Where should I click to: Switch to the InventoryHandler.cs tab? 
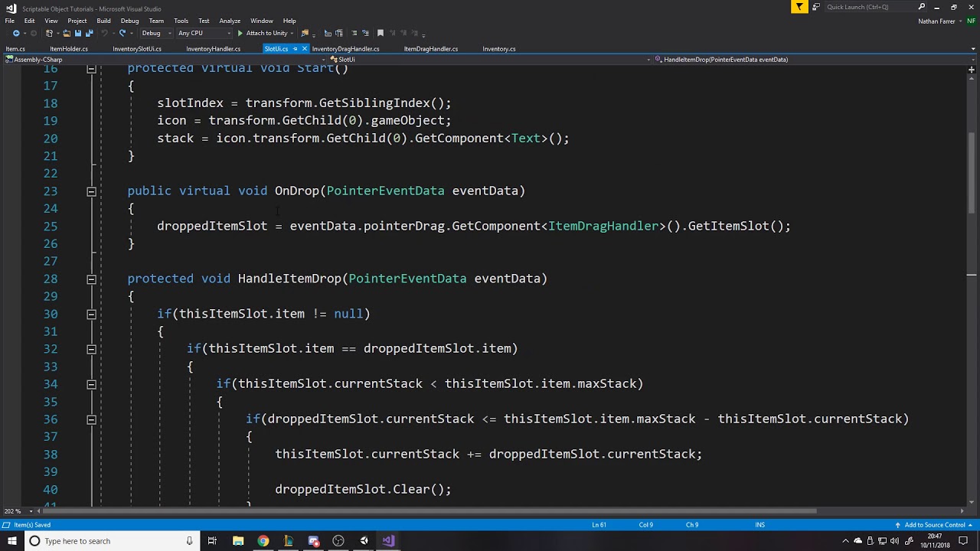tap(213, 49)
